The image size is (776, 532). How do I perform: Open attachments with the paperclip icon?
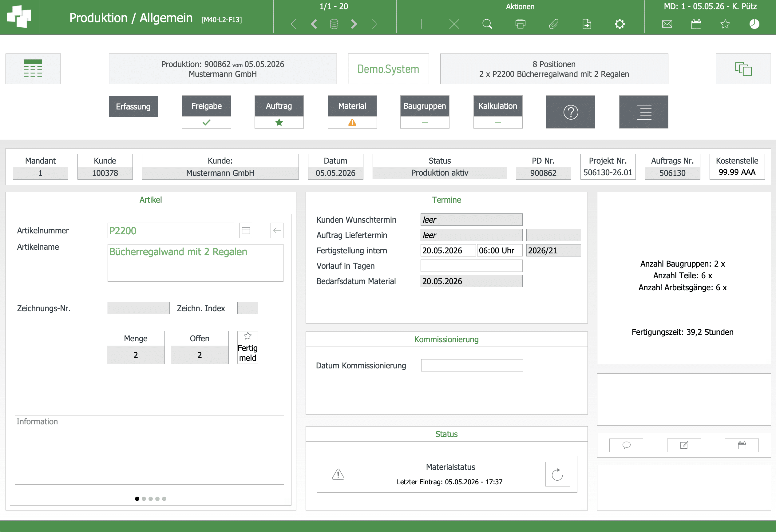(553, 24)
